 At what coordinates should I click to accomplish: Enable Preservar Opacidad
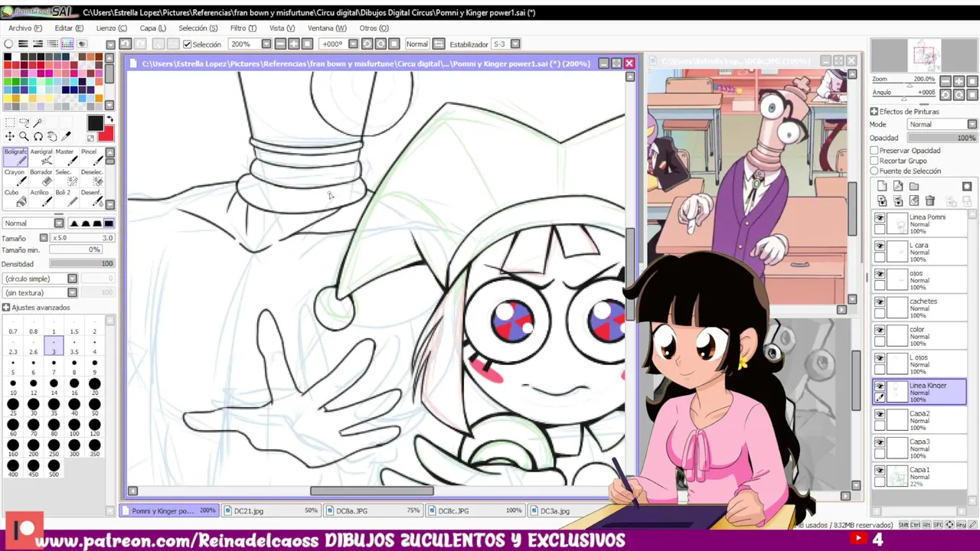click(x=874, y=151)
